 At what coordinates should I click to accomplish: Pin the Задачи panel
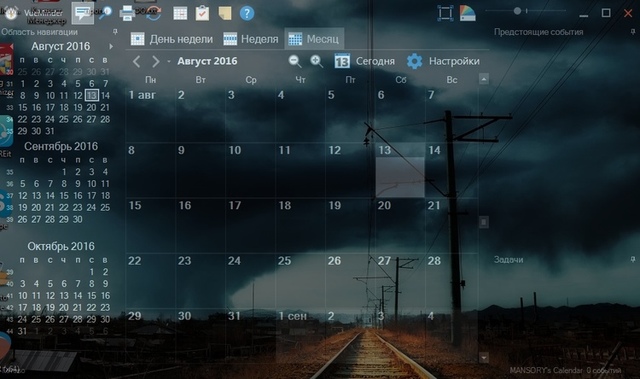pos(633,259)
